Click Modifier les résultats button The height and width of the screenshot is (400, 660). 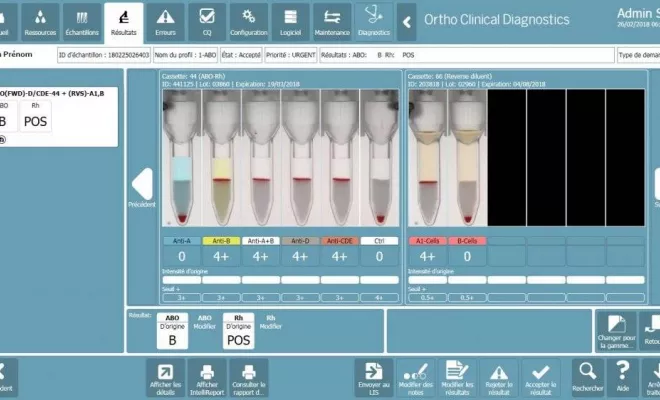point(457,378)
